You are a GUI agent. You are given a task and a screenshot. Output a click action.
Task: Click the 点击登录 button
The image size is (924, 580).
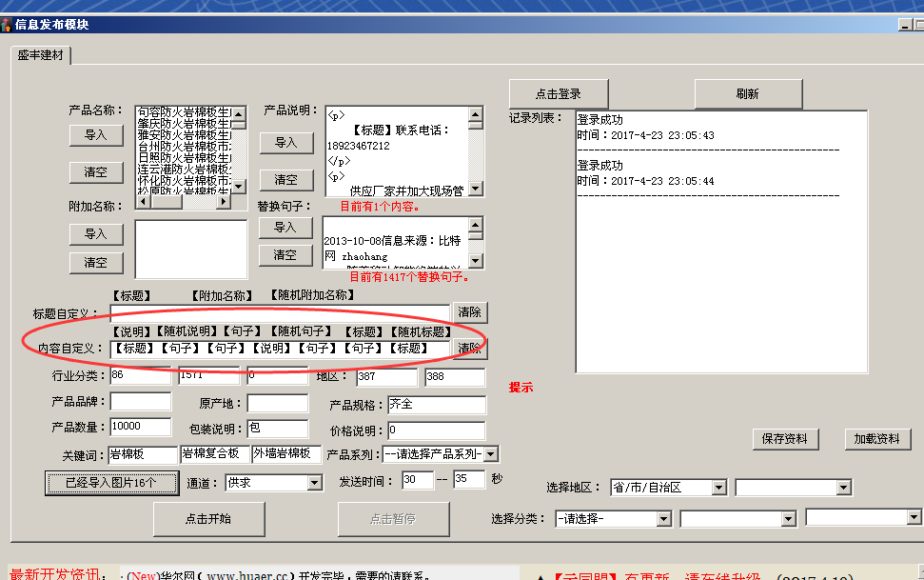[558, 94]
